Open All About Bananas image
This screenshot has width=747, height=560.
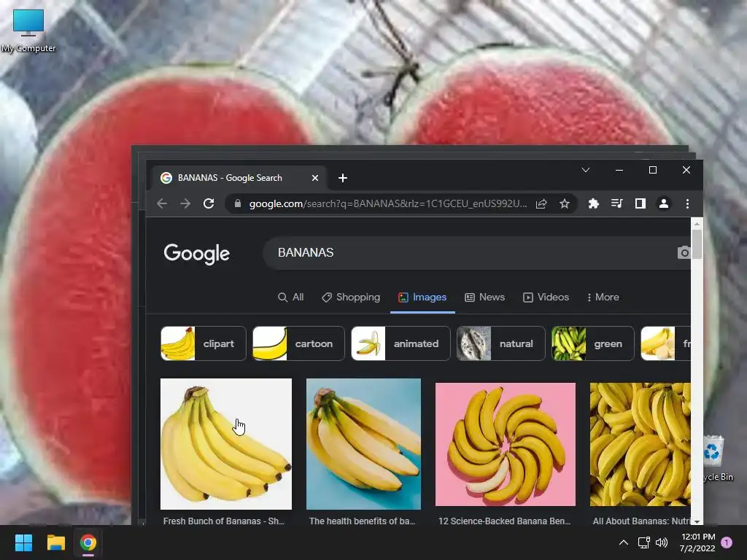(x=640, y=444)
